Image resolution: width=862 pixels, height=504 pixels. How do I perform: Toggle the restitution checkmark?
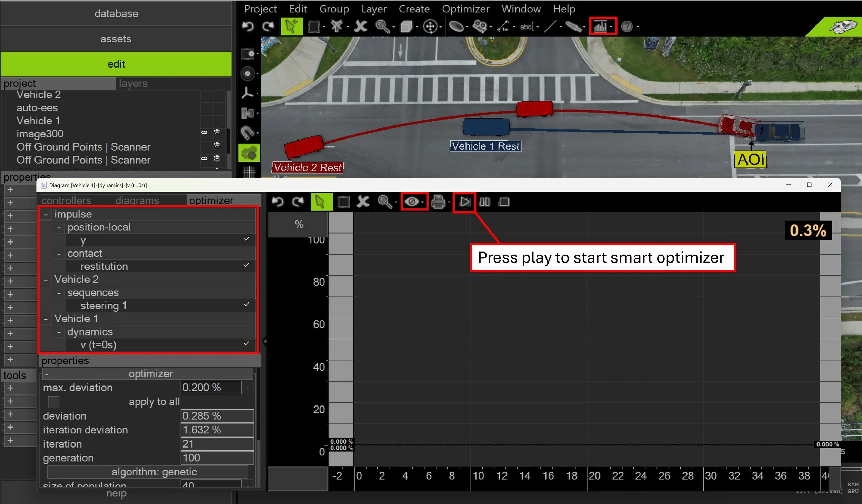click(x=246, y=265)
